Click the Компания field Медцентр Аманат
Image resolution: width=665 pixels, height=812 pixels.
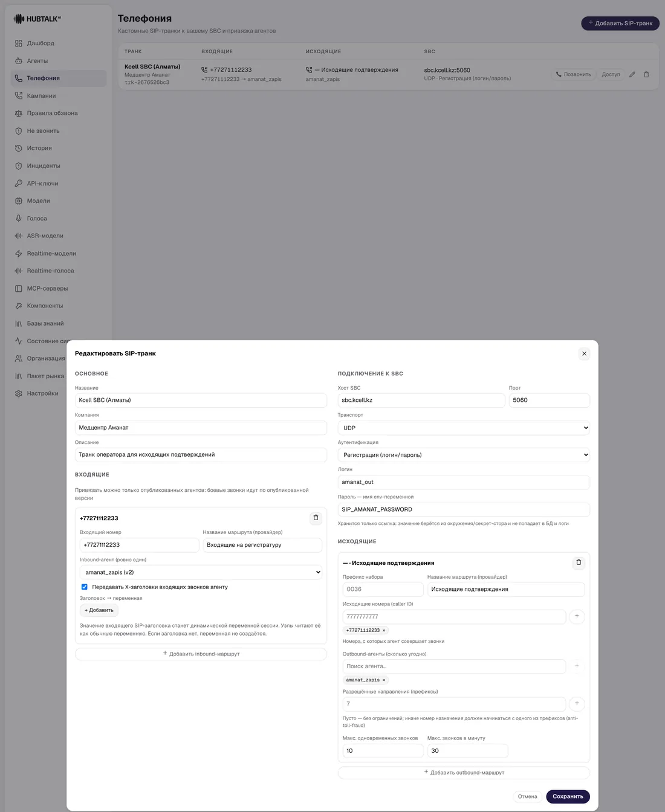pos(201,428)
